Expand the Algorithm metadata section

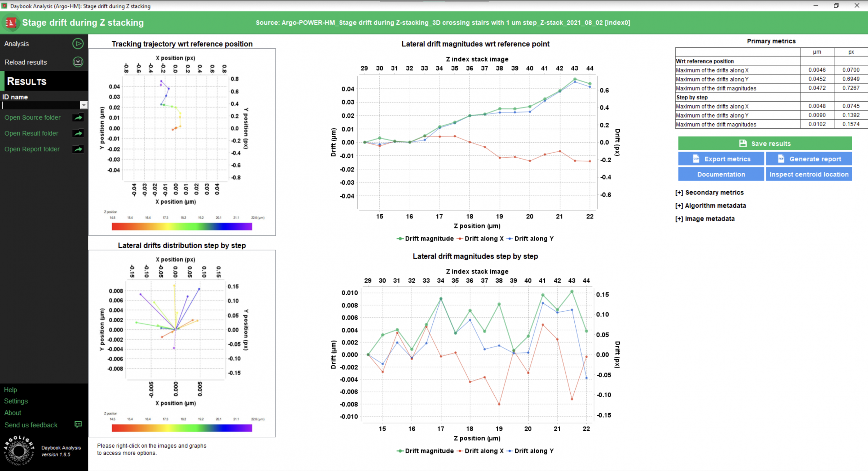[710, 206]
